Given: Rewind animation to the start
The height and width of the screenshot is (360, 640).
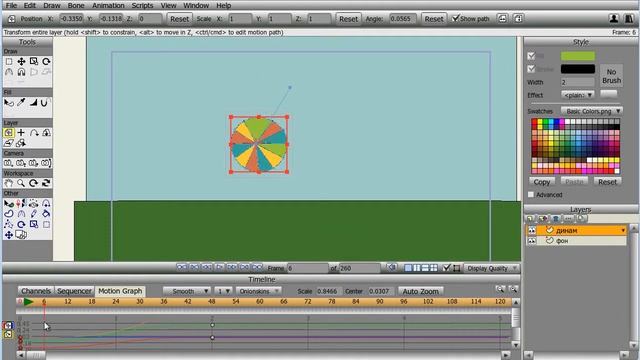Looking at the screenshot, I should click(x=182, y=267).
